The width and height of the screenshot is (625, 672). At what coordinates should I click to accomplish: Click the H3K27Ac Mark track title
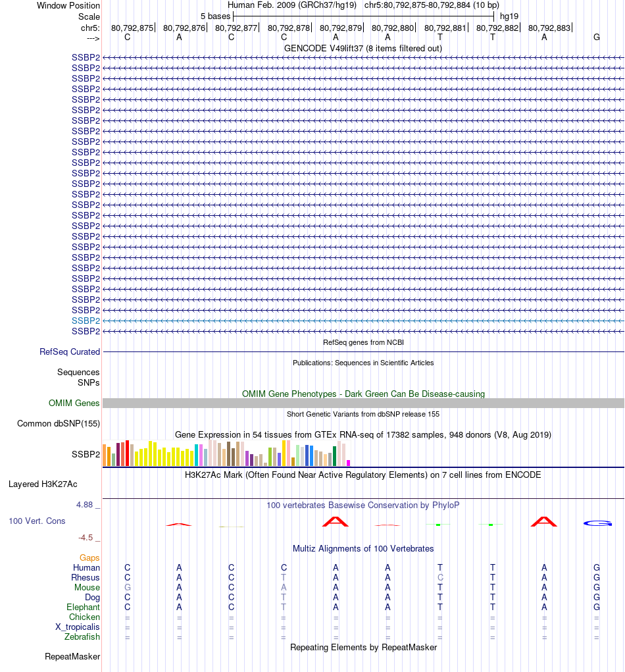click(363, 475)
